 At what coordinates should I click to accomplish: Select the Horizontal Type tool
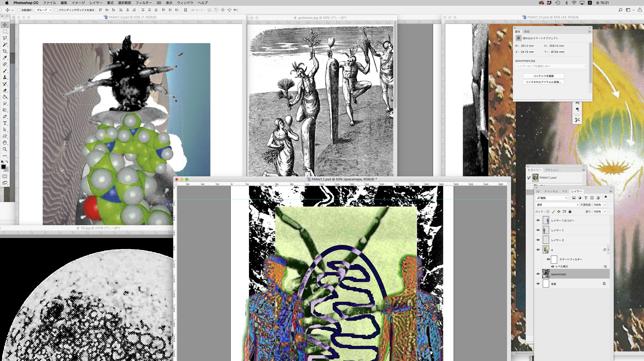pos(5,123)
